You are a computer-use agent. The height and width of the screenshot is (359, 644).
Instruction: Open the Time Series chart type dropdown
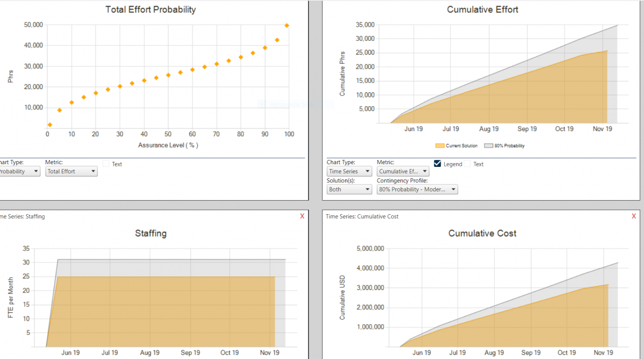(x=349, y=172)
